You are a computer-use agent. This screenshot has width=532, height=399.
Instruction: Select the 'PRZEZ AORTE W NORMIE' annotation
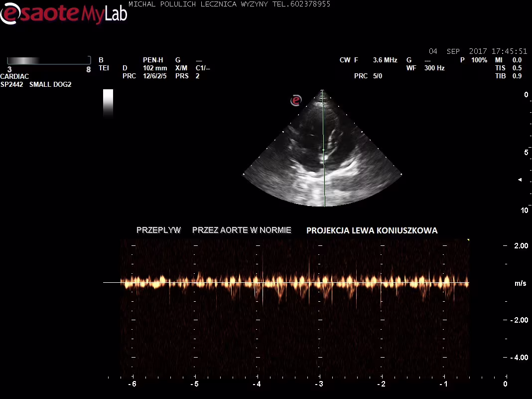tap(242, 230)
